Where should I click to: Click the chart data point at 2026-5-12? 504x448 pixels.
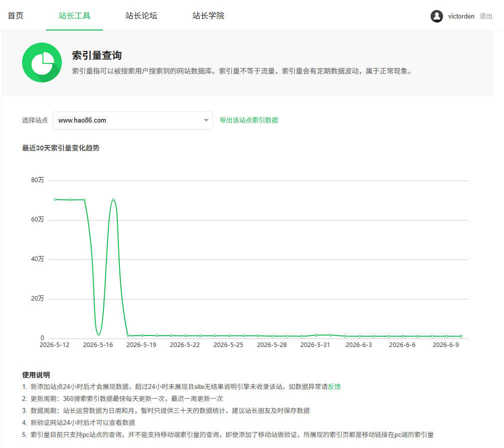coord(55,199)
